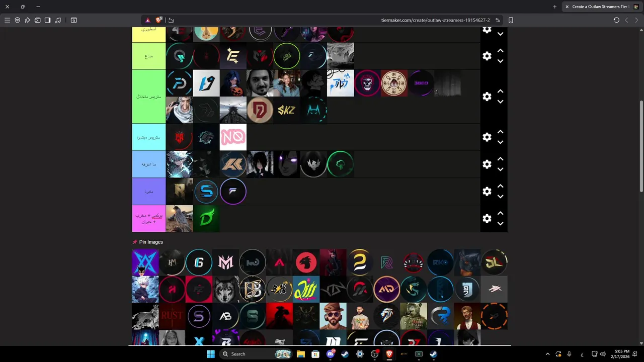Move the cyan tier row up
Image resolution: width=644 pixels, height=362 pixels.
pyautogui.click(x=500, y=132)
